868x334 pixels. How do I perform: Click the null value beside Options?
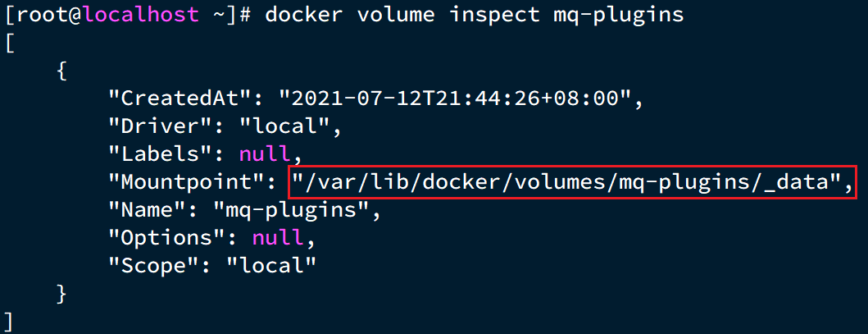point(278,238)
